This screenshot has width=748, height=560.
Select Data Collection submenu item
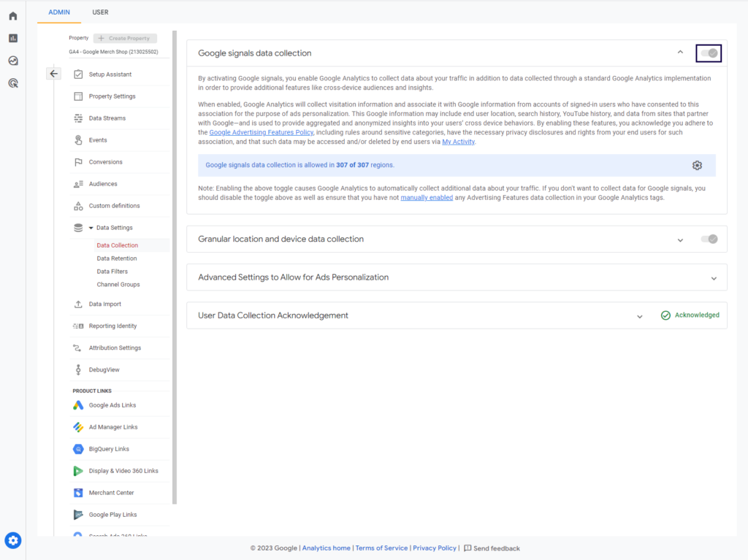[118, 245]
